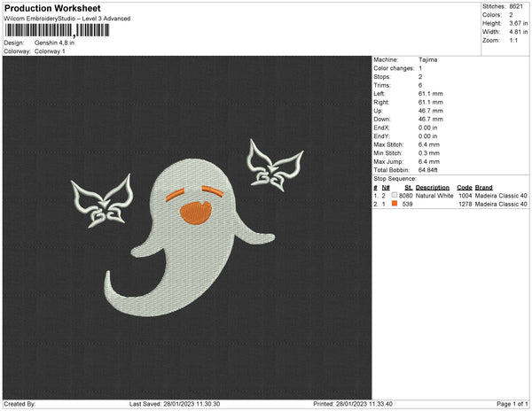
Task: Click the Stitches value 8621
Action: click(x=516, y=6)
